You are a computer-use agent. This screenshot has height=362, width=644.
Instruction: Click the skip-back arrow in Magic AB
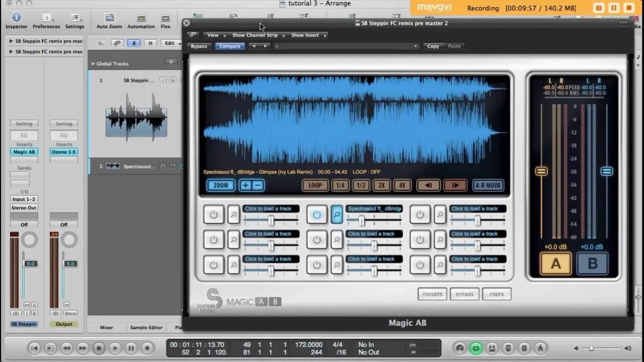428,186
